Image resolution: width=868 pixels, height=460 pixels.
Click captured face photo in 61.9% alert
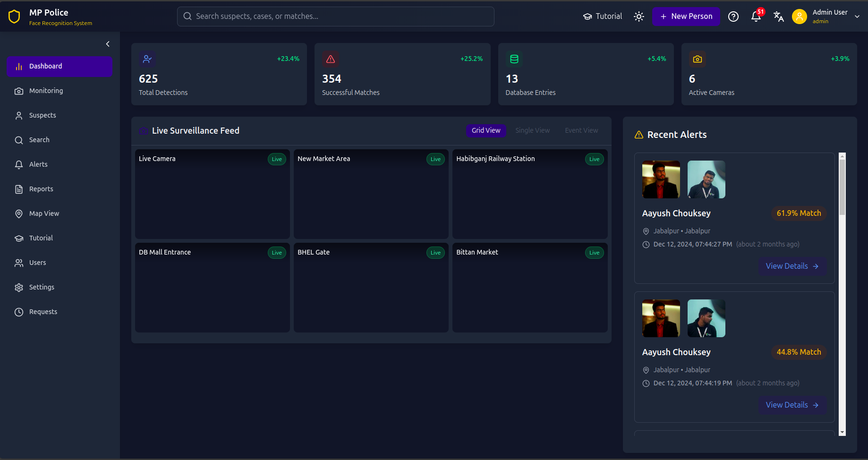click(x=706, y=179)
